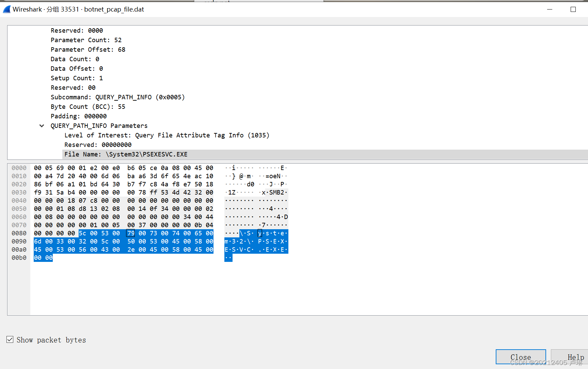
Task: Select the Reserved: 00 row
Action: [x=318, y=88]
